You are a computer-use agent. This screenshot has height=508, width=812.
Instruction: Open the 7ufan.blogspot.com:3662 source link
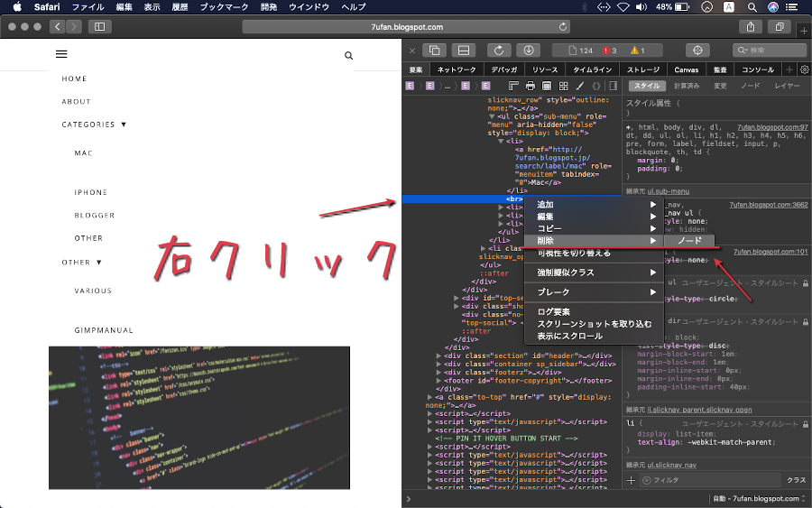point(769,205)
